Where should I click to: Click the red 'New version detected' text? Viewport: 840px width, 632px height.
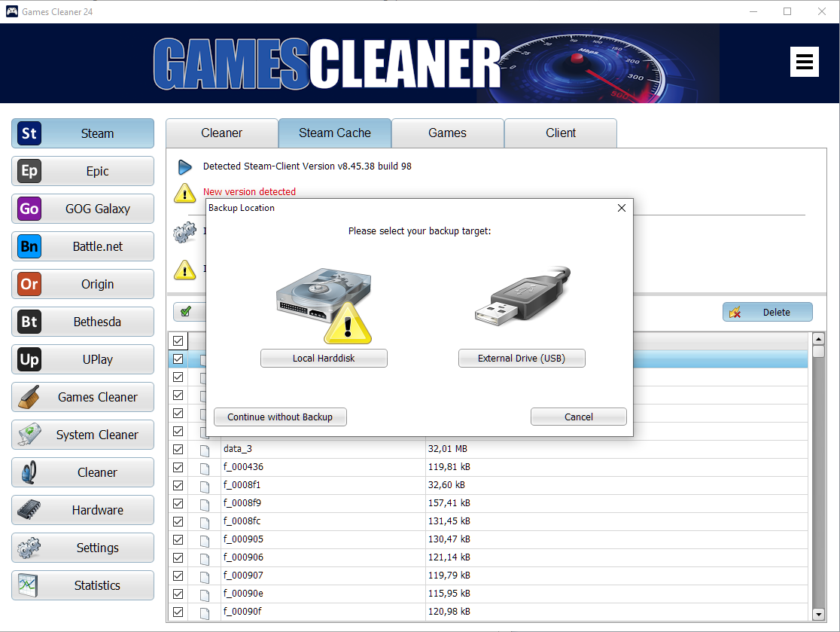click(249, 192)
